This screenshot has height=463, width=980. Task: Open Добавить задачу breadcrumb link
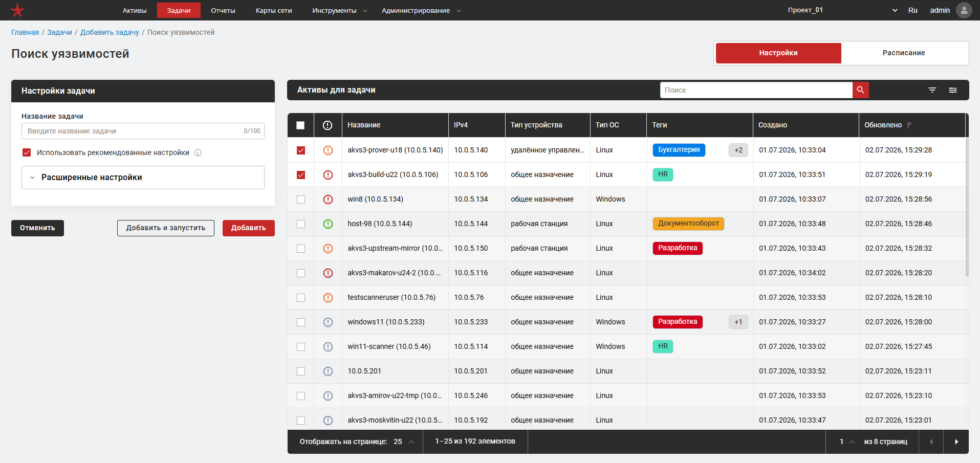[110, 32]
